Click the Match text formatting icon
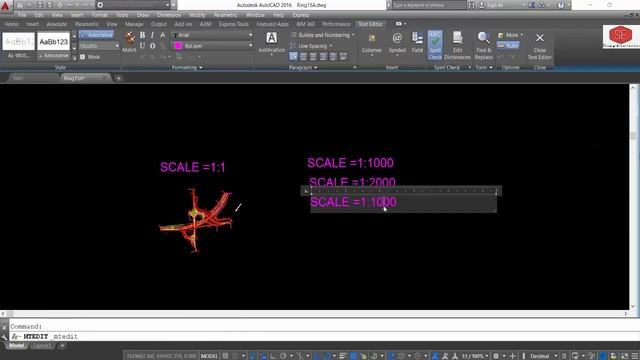 (129, 42)
